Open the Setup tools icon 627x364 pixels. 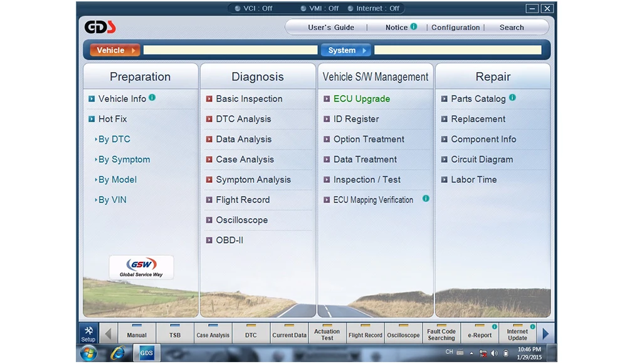point(88,333)
